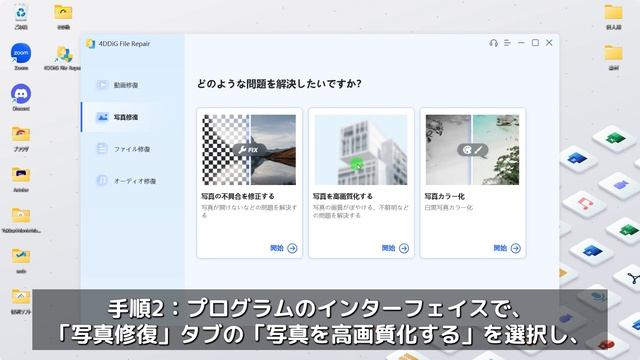This screenshot has width=640, height=360.
Task: Click the 4DDiG File Repair logo icon
Action: pos(90,44)
